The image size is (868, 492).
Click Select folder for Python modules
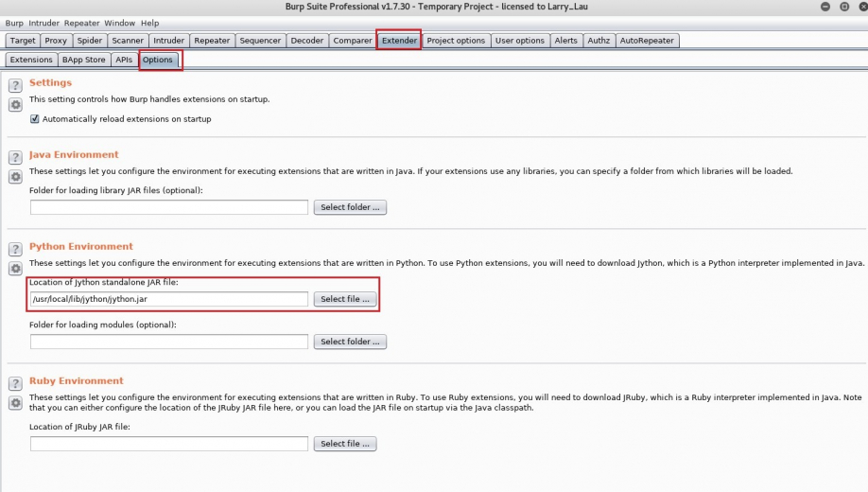click(351, 342)
